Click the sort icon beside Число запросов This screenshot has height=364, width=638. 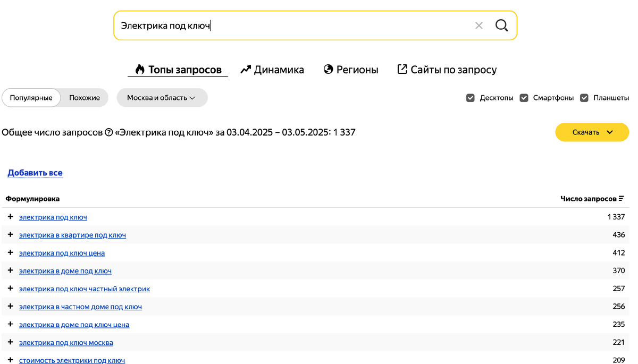click(x=623, y=198)
